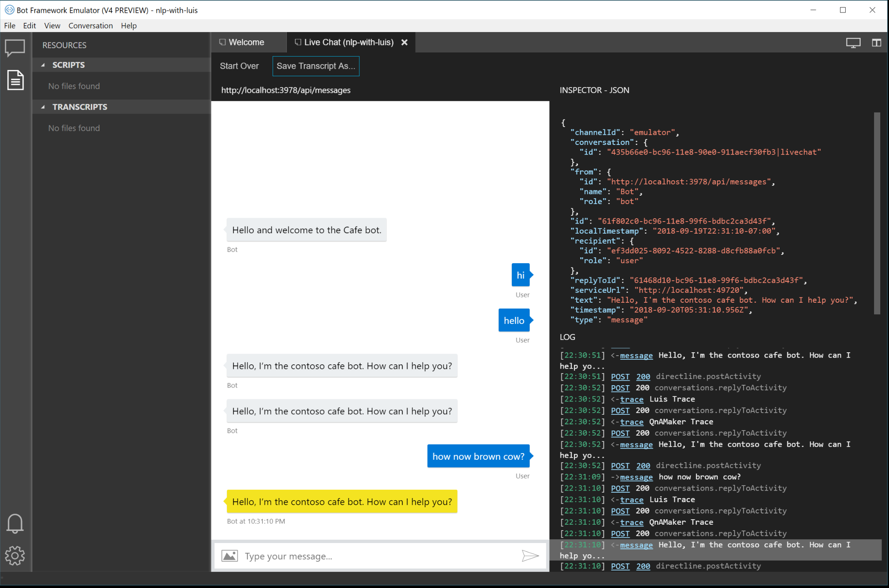Collapse the SCRIPTS section
This screenshot has width=889, height=588.
(x=43, y=65)
